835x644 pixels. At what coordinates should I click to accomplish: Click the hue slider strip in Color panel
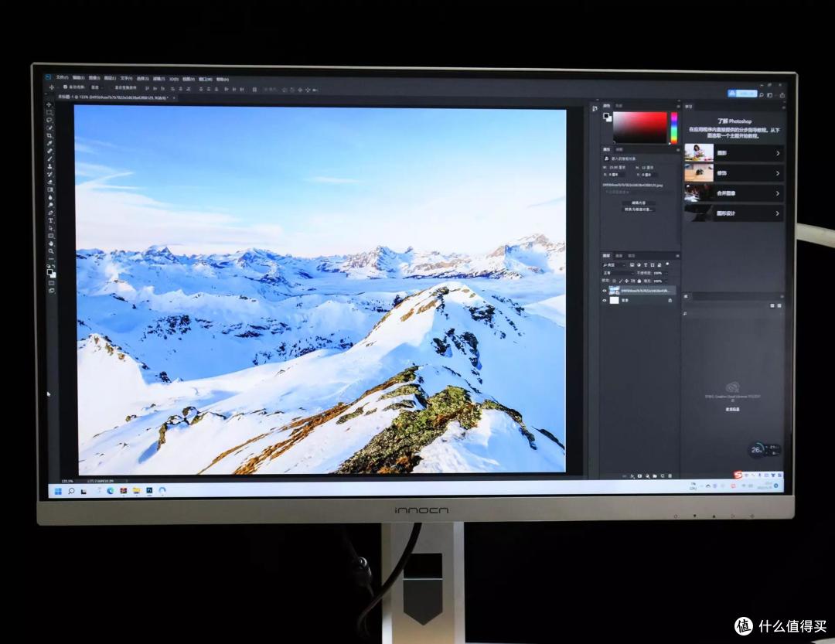(674, 128)
